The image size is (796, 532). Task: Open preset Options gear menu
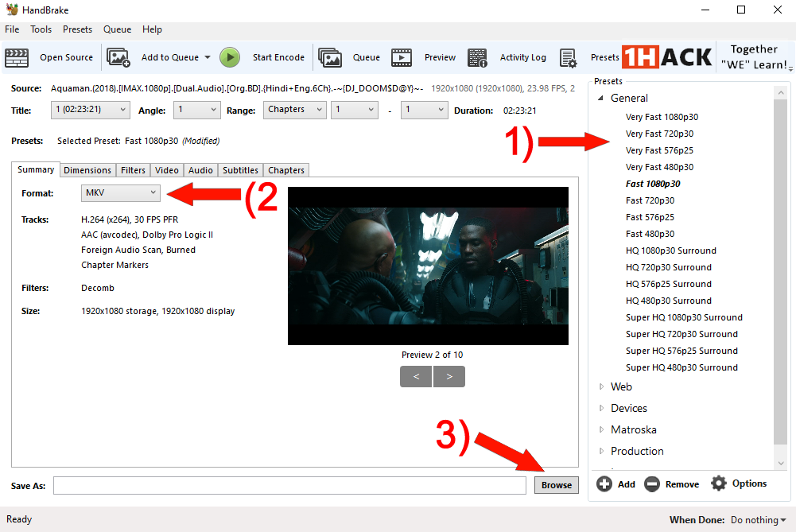click(x=719, y=483)
